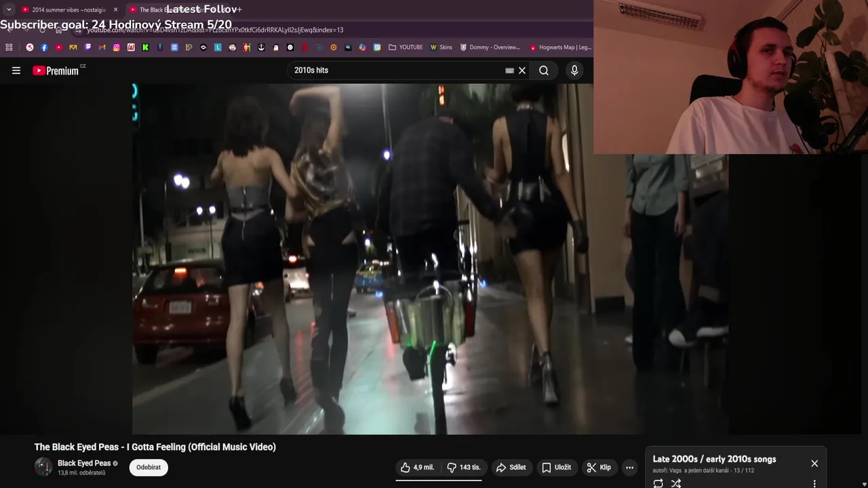Open the anchor bookmark icon

[261, 47]
